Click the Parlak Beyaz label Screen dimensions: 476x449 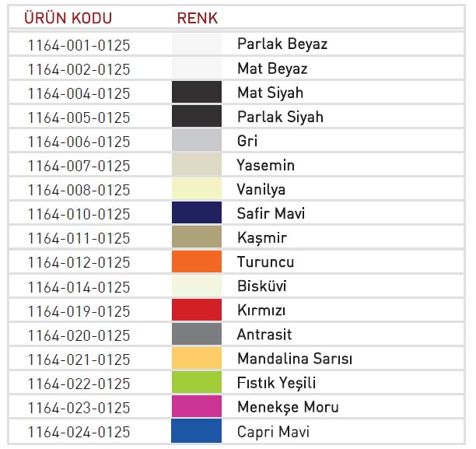[282, 44]
